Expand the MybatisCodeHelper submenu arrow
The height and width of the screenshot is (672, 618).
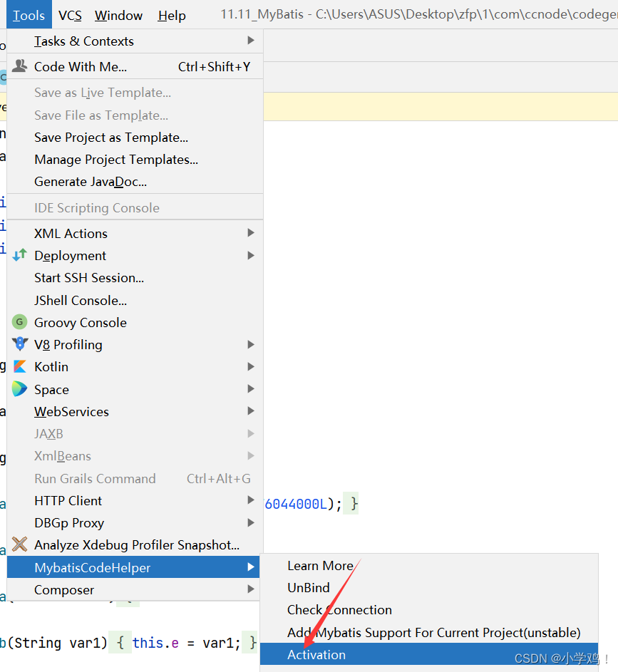pos(251,567)
